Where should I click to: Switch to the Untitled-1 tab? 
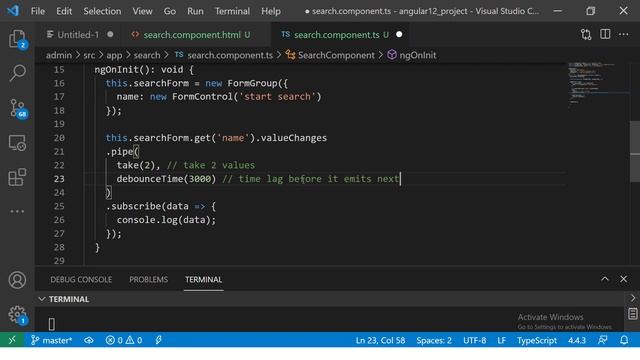(78, 35)
